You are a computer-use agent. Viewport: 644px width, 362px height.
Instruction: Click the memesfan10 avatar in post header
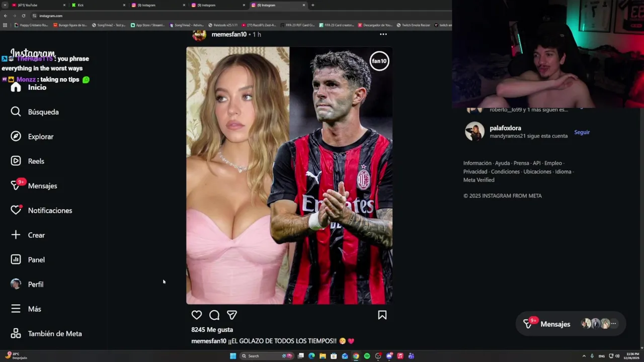[x=199, y=34]
